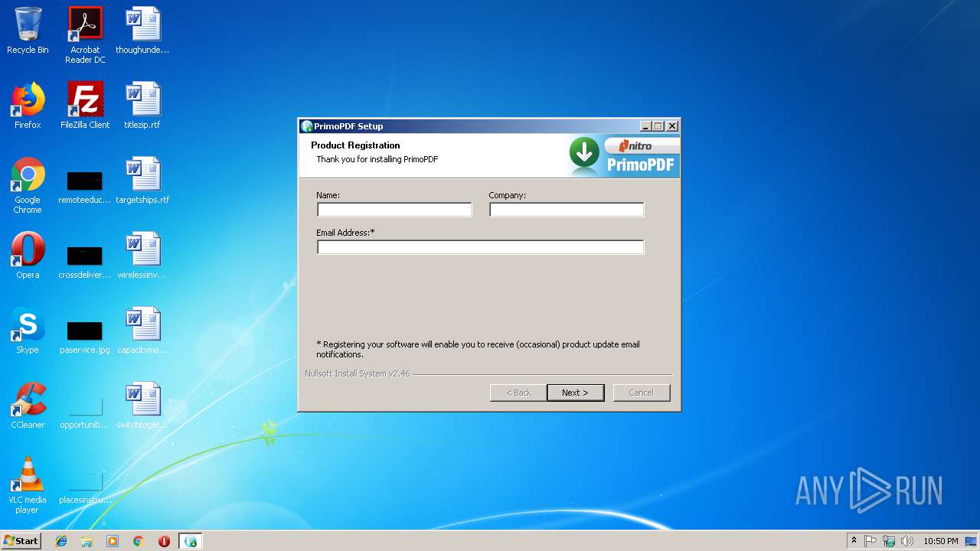Close the PrimoPDF Setup window

[x=672, y=126]
